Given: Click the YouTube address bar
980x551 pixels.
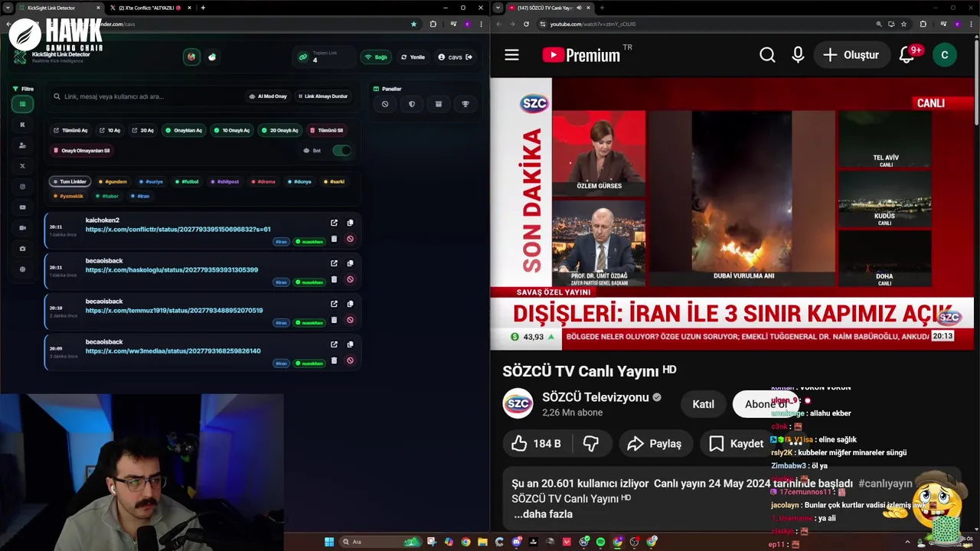Looking at the screenshot, I should tap(704, 24).
